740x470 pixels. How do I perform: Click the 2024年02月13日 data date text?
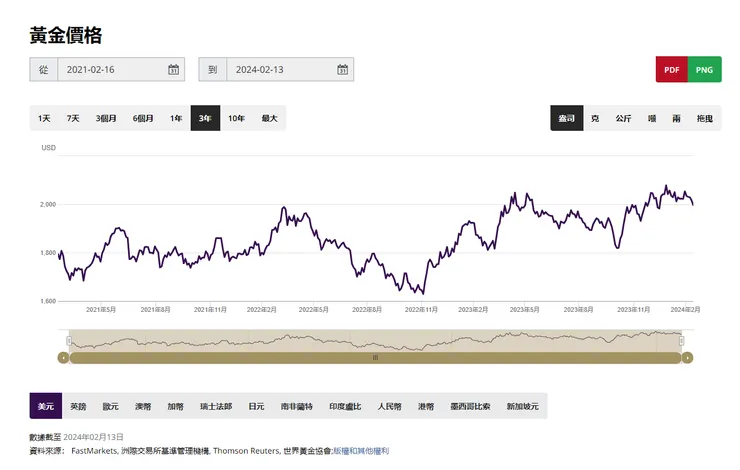93,437
